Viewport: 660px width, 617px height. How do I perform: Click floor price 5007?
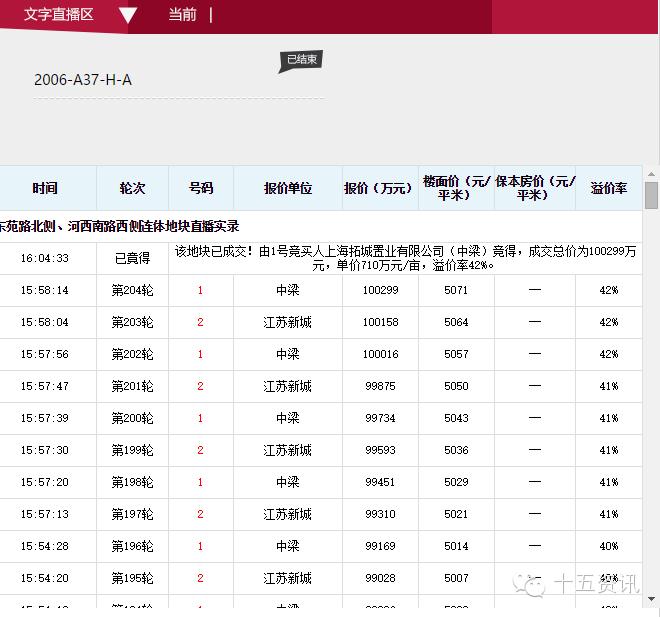coord(456,578)
